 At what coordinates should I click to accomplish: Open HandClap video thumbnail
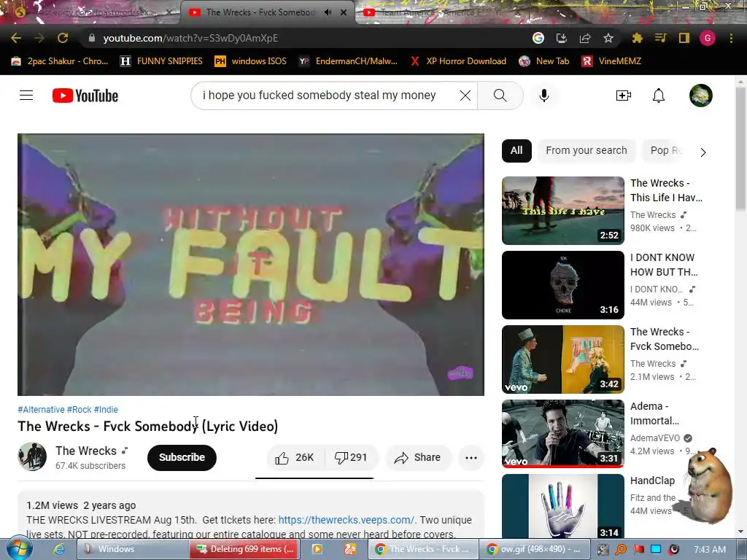coord(563,506)
